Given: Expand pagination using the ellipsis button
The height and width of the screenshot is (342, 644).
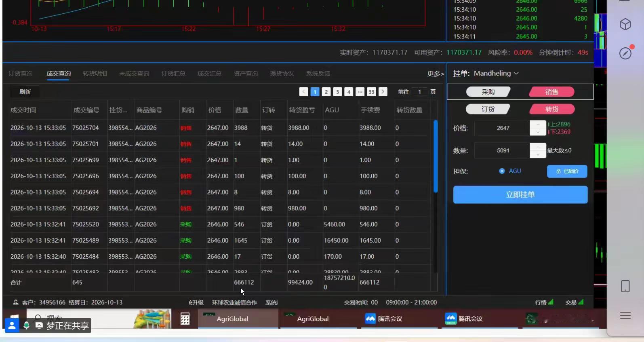Looking at the screenshot, I should [360, 92].
